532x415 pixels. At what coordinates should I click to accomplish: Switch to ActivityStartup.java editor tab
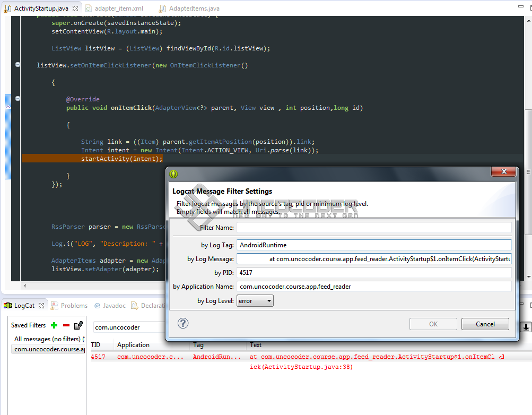[x=41, y=8]
